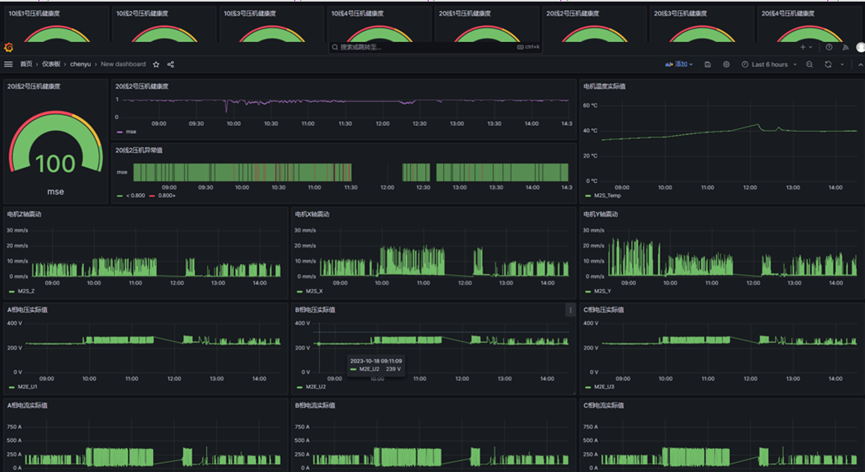Viewport: 865px width, 472px height.
Task: Go to 首页 in the breadcrumb
Action: tap(27, 64)
